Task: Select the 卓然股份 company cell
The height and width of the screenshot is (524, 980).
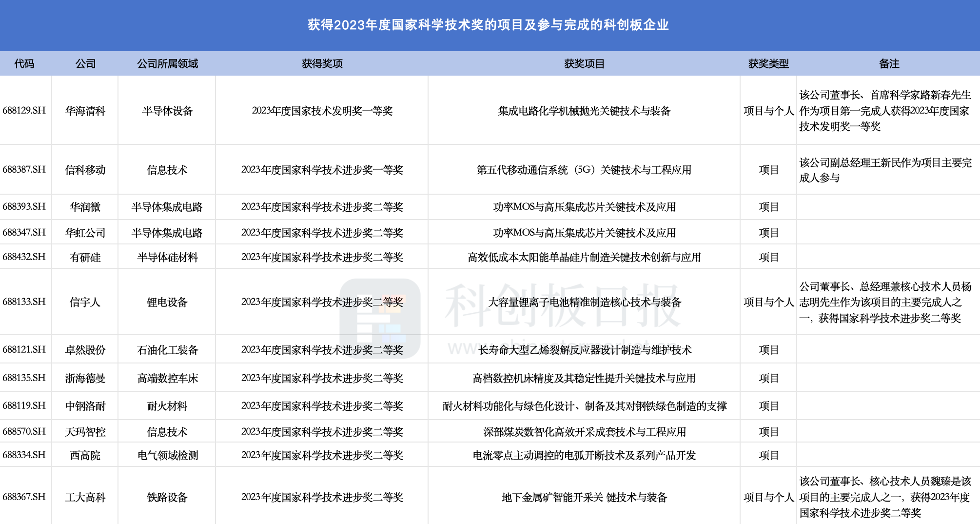Action: coord(85,350)
